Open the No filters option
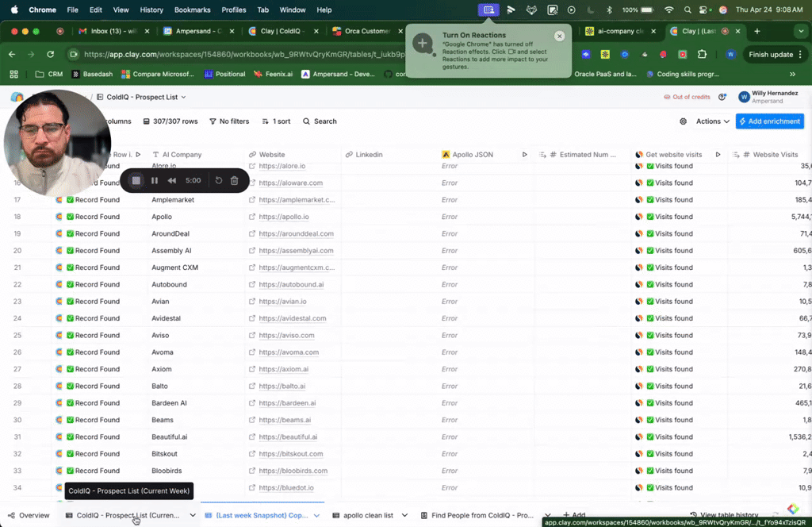Image resolution: width=812 pixels, height=527 pixels. point(229,121)
